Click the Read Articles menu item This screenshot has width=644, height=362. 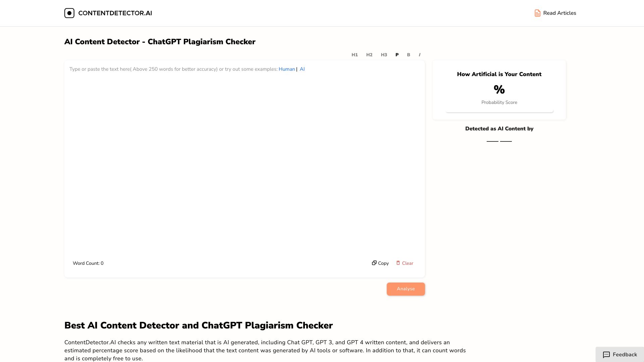[555, 13]
